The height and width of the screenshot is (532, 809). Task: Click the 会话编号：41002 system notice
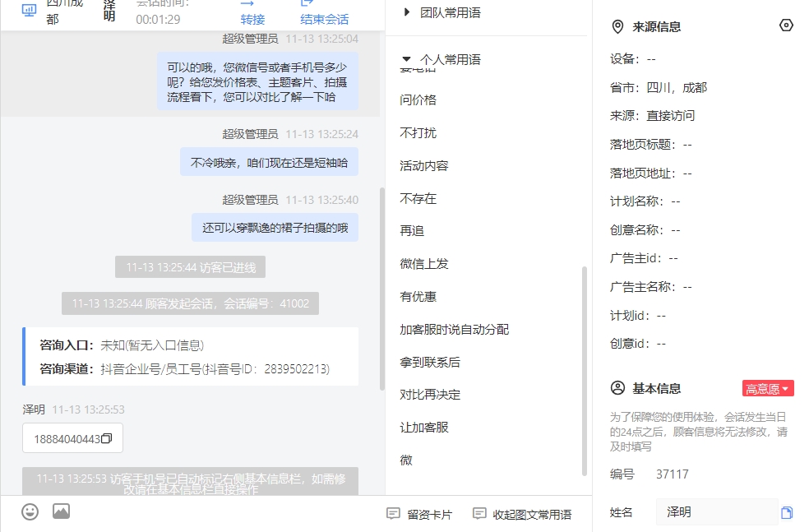[191, 303]
